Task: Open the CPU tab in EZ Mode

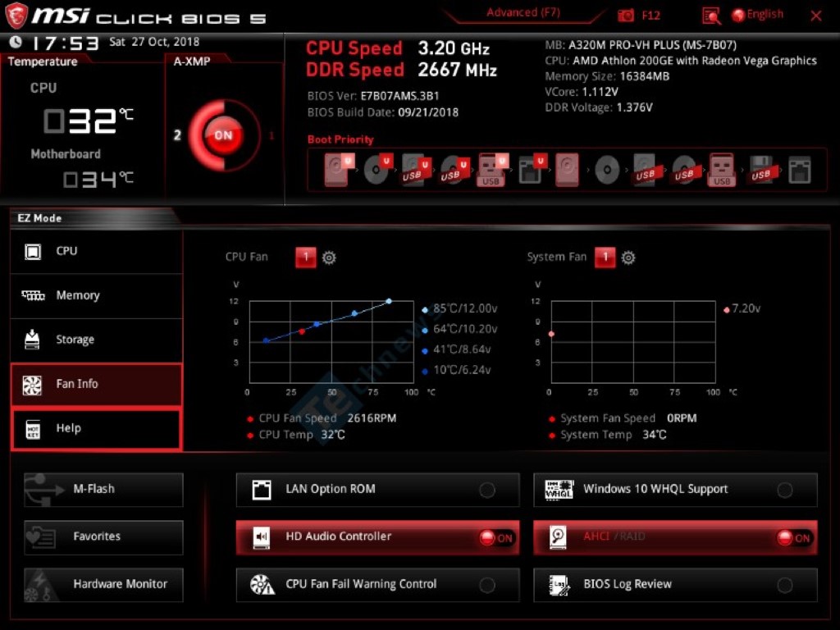Action: click(x=97, y=251)
